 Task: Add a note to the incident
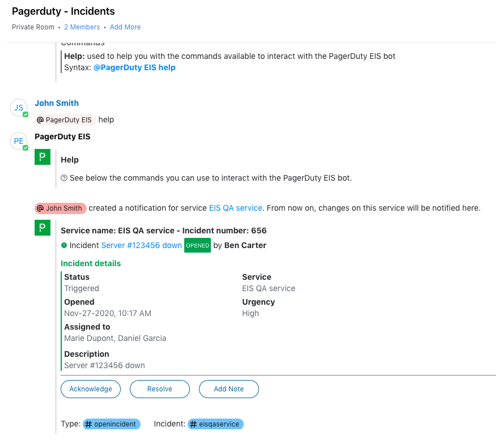[x=228, y=389]
